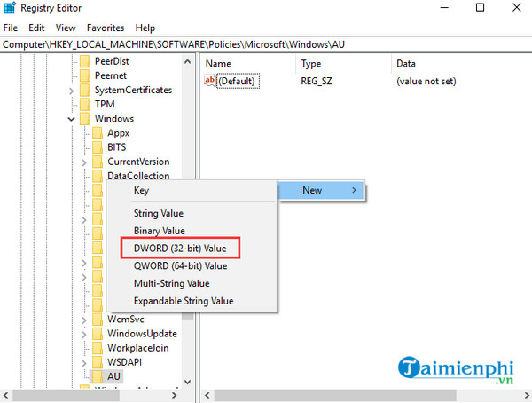The height and width of the screenshot is (403, 532).
Task: Click the WcmSvc folder icon
Action: [98, 320]
